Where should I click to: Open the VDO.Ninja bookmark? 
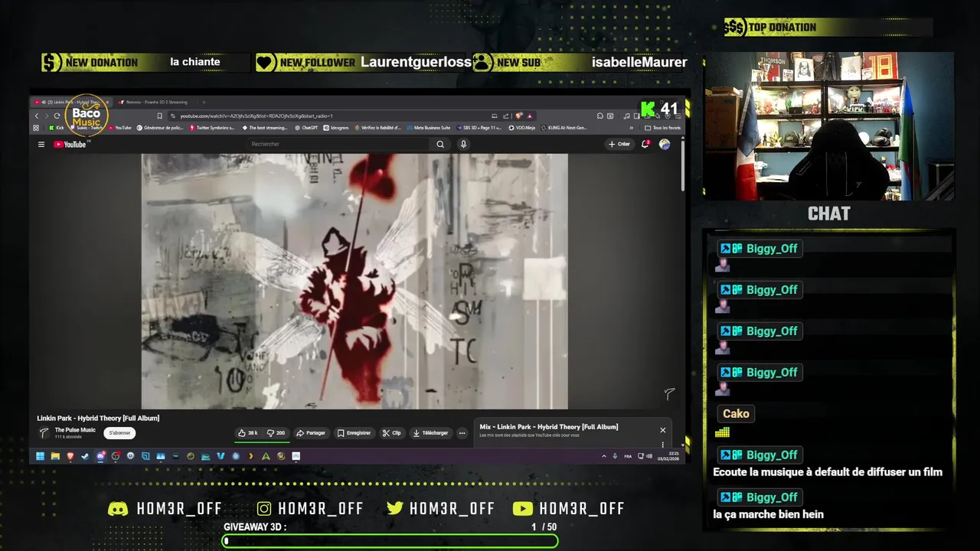click(522, 128)
